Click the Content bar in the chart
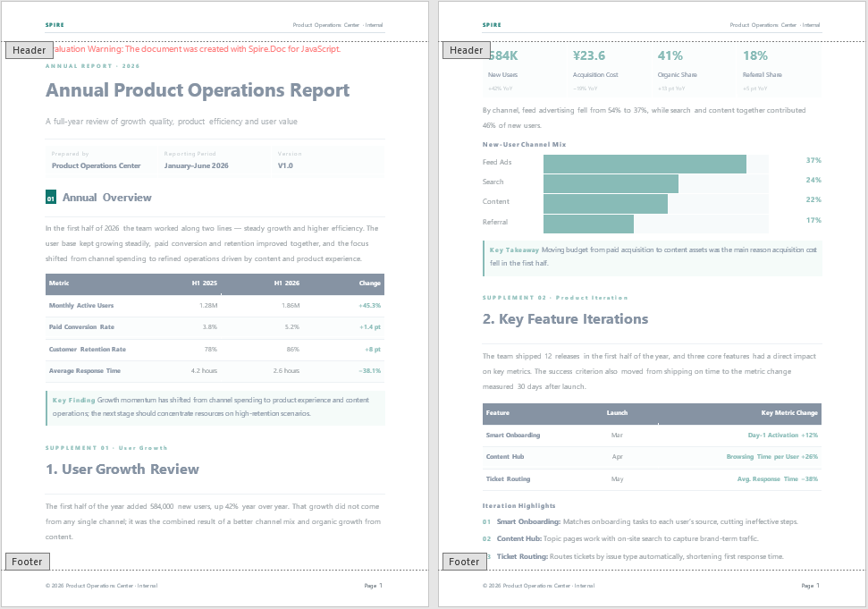868x609 pixels. [605, 204]
